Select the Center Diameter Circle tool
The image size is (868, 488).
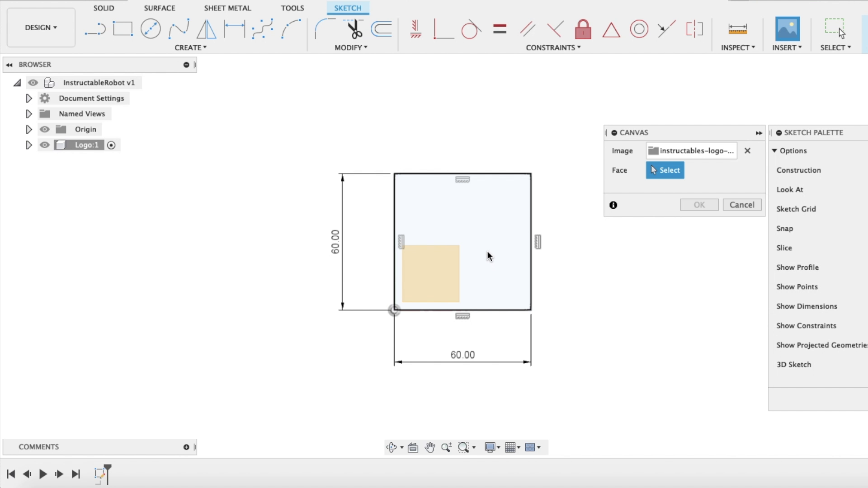[x=151, y=29]
